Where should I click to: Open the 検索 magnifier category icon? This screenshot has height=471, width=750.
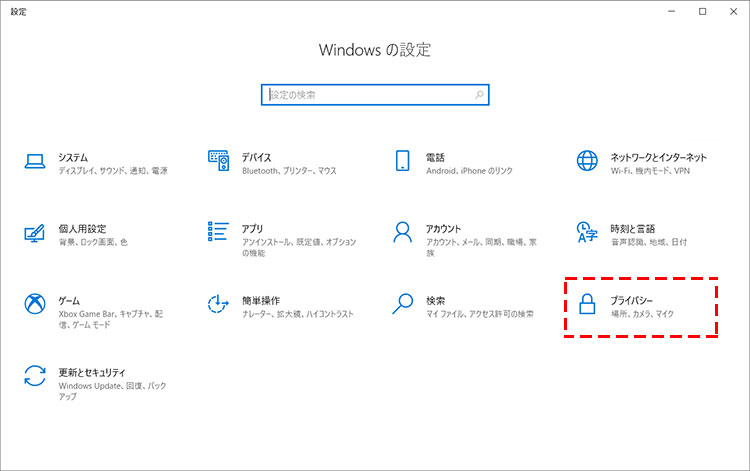point(403,304)
